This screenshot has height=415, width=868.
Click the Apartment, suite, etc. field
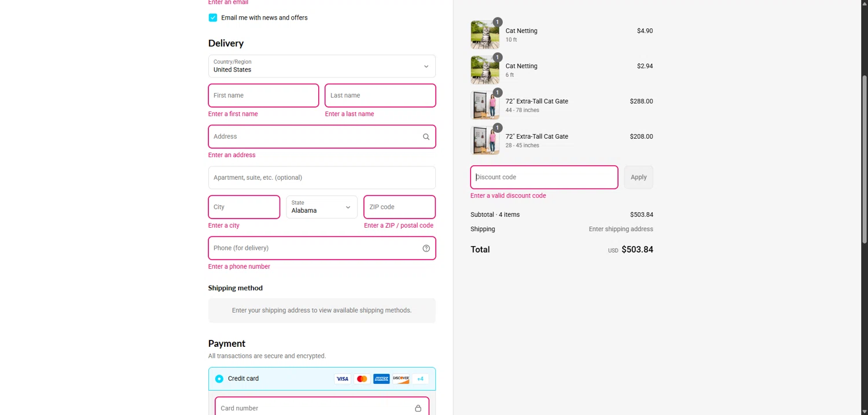[x=322, y=177]
